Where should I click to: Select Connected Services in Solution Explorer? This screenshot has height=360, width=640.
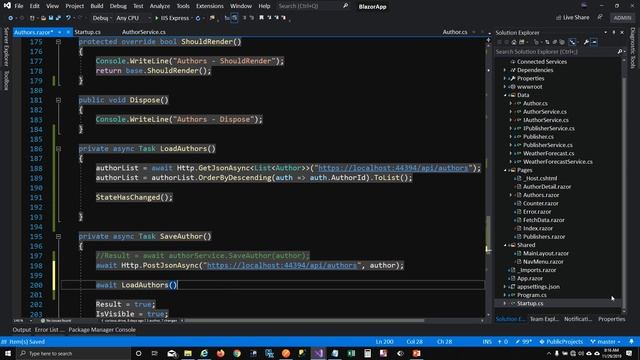pos(542,62)
